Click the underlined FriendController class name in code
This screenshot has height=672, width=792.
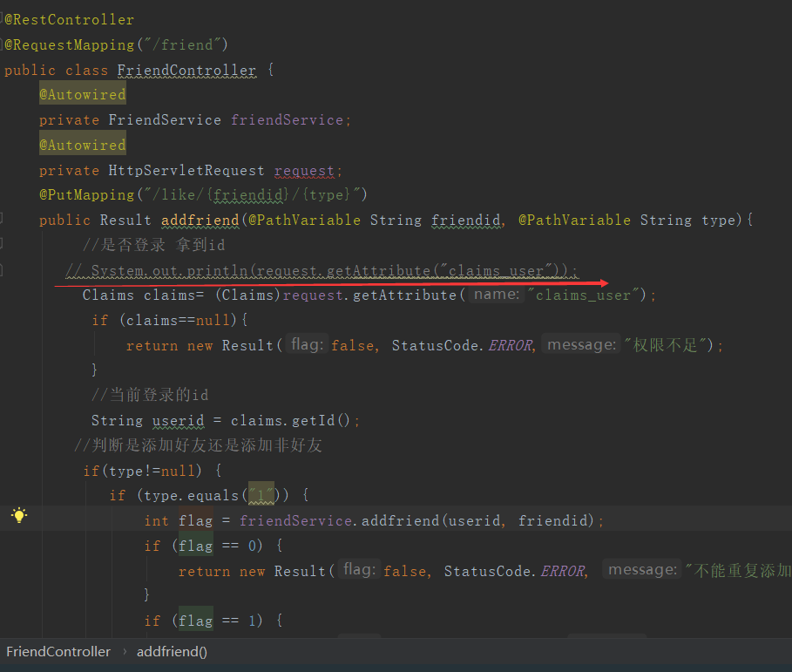pos(186,70)
